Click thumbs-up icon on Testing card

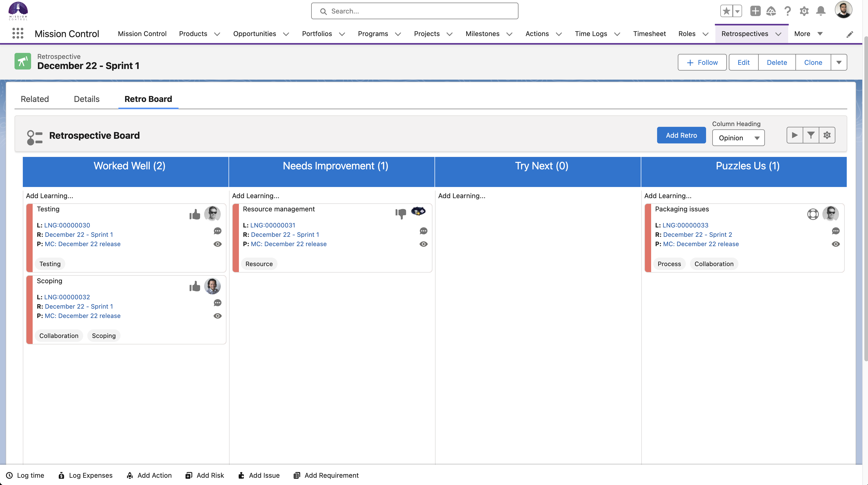(x=195, y=214)
